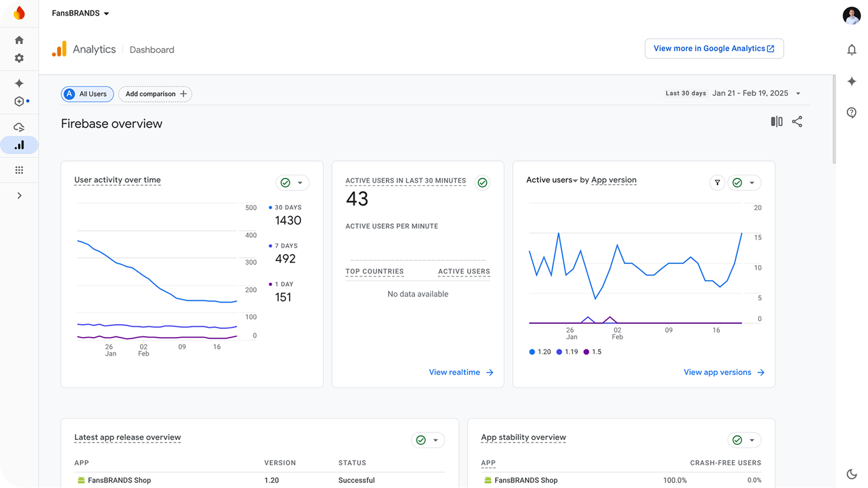Click CRASH-FREE USERS column header
This screenshot has width=868, height=488.
(726, 463)
